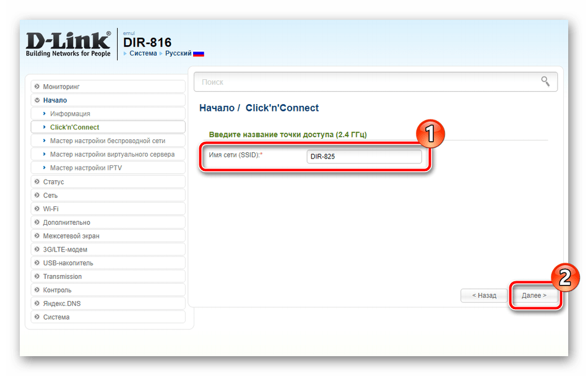Open the Система dropdown in header
The height and width of the screenshot is (376, 588).
click(143, 53)
